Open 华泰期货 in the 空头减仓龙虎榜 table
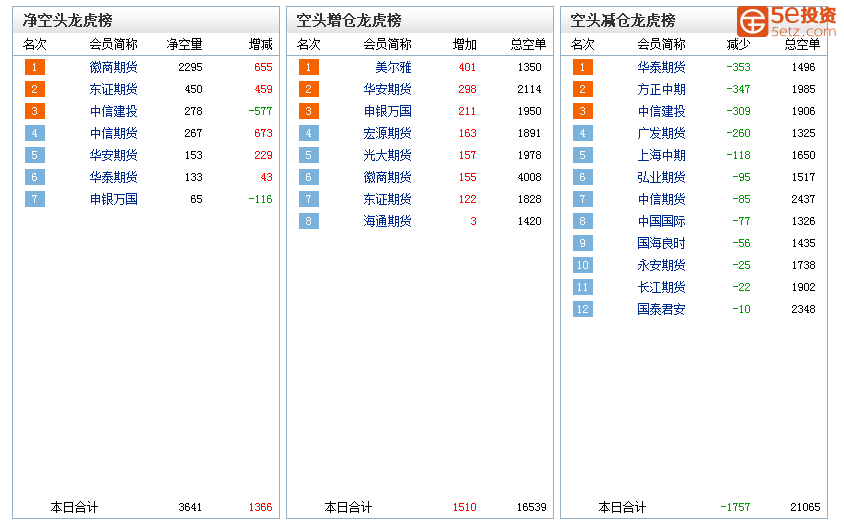844x532 pixels. click(662, 67)
